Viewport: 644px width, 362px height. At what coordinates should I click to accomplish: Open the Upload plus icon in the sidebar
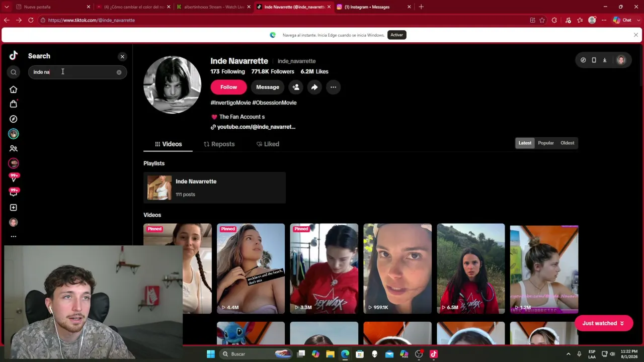pos(14,208)
